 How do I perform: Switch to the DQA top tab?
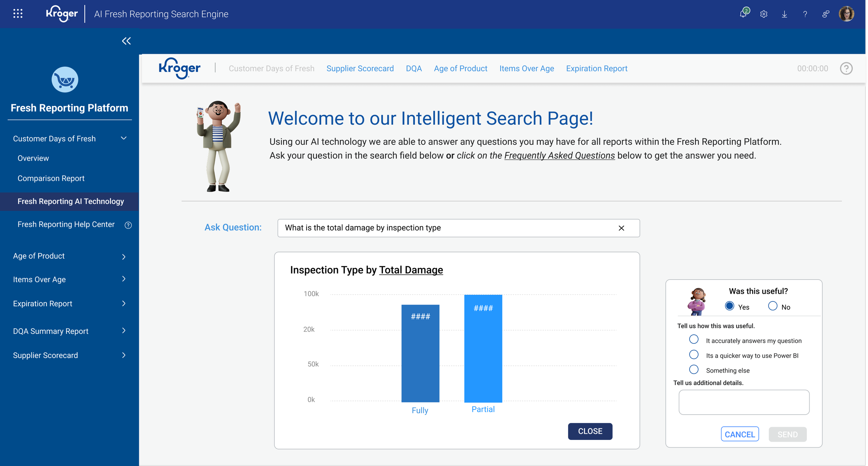tap(414, 68)
